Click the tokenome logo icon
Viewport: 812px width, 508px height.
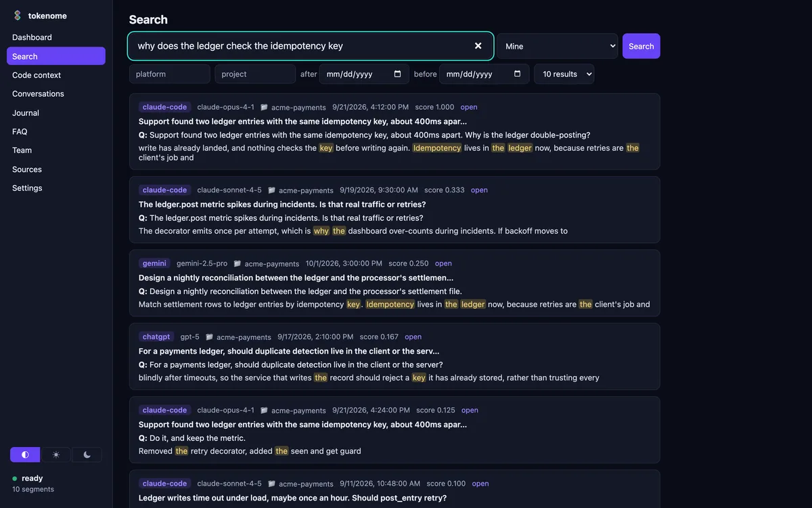pos(18,16)
